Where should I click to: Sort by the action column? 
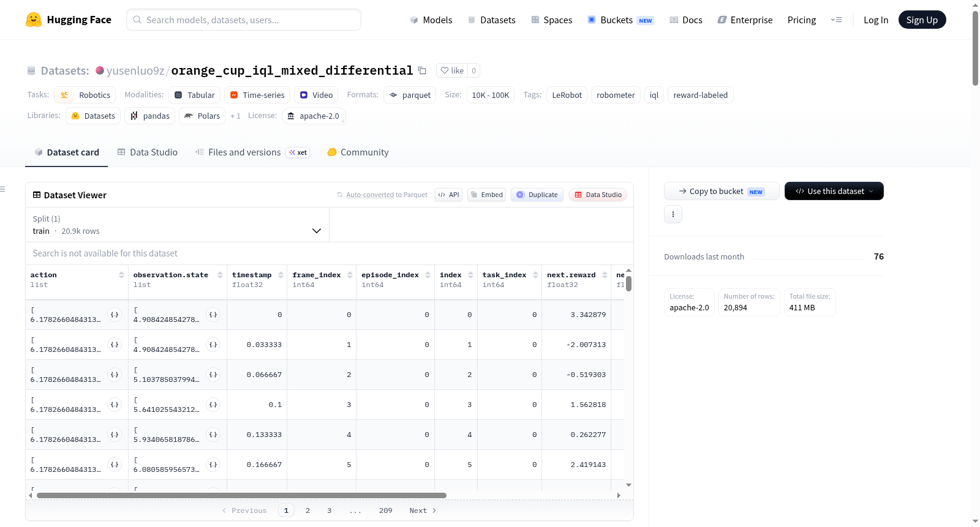[121, 275]
